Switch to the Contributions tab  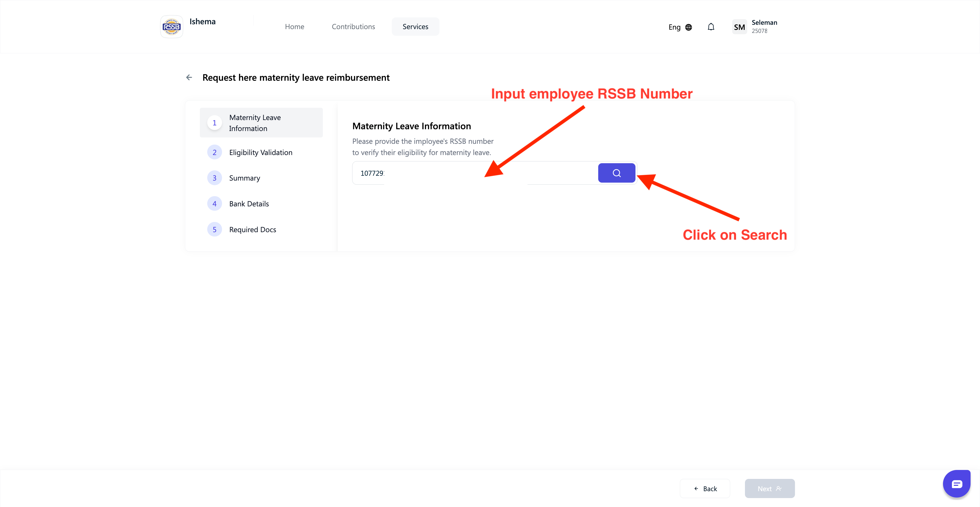(x=353, y=27)
